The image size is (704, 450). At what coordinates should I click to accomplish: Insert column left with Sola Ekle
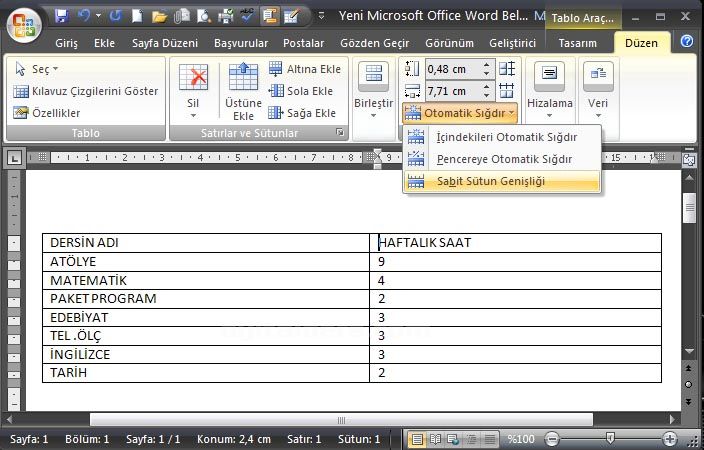(301, 91)
